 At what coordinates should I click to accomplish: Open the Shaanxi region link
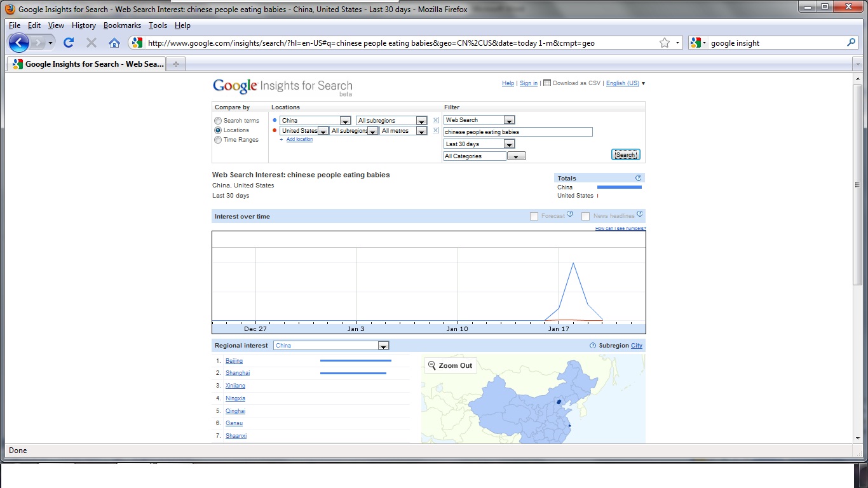tap(236, 436)
